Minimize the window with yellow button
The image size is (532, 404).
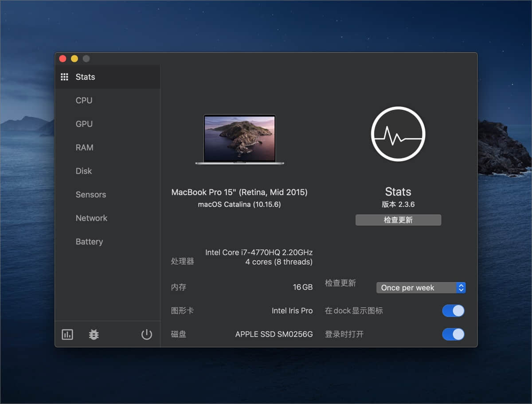click(74, 59)
